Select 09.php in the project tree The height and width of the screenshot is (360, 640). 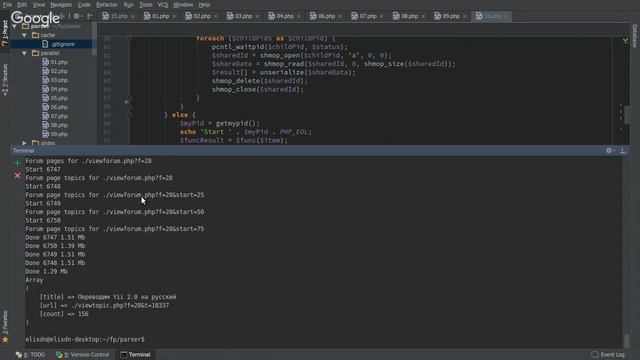(55, 134)
